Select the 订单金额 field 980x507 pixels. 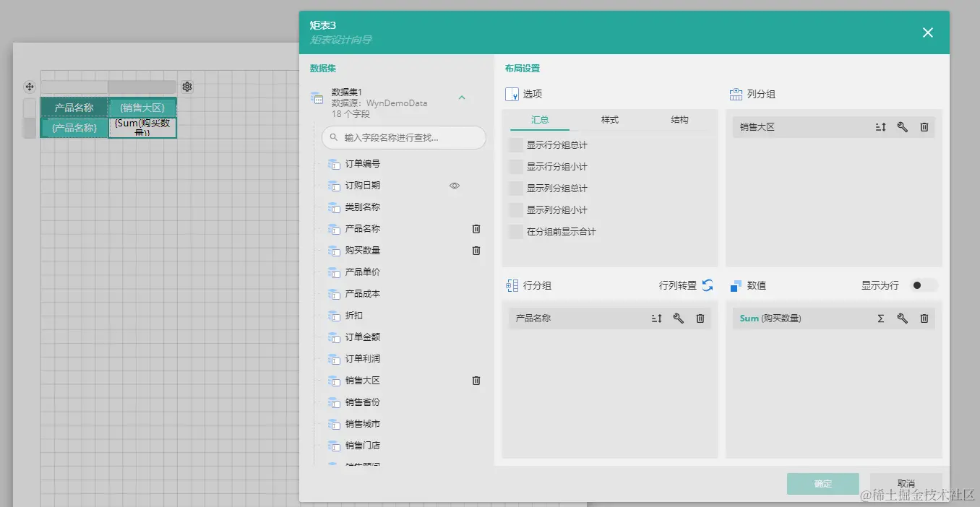363,337
